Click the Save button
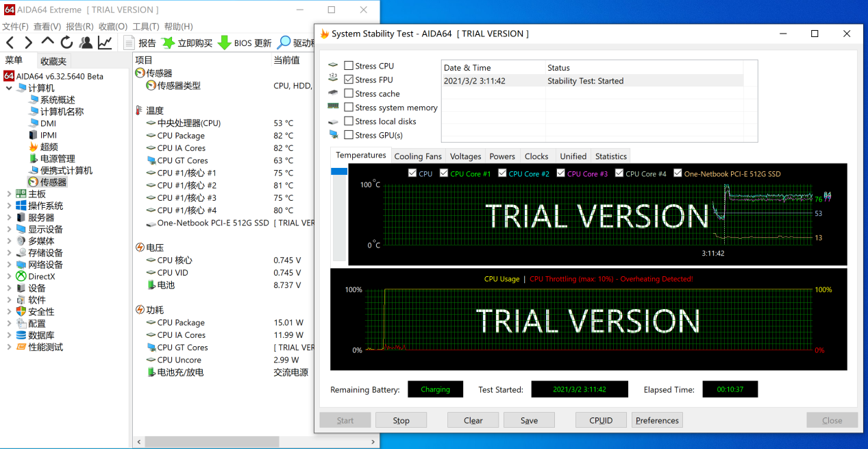This screenshot has height=449, width=868. coord(529,420)
